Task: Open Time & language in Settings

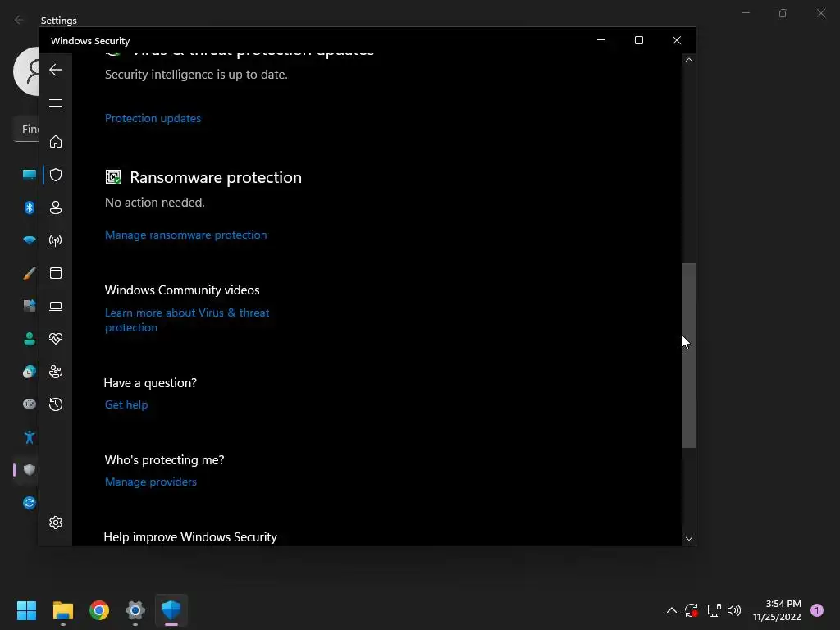Action: (30, 372)
